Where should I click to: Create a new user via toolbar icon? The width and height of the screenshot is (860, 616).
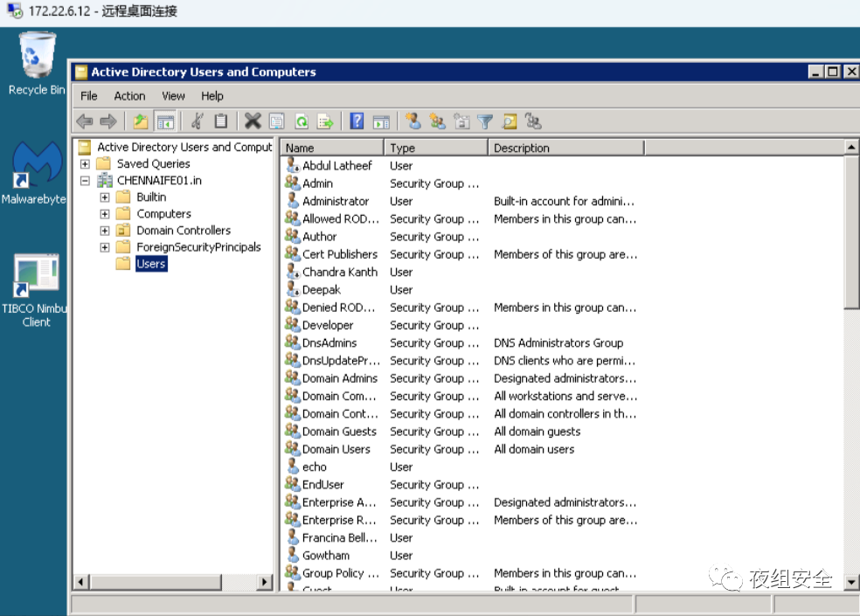point(413,121)
